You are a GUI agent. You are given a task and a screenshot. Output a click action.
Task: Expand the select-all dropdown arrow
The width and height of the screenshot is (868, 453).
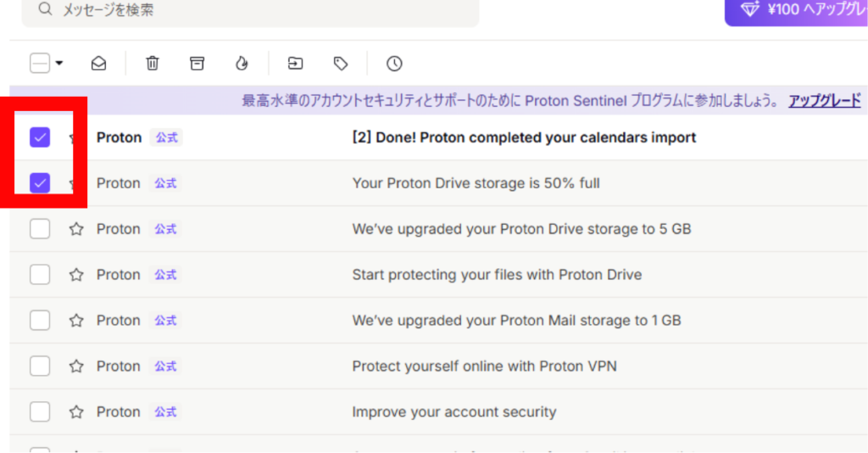point(59,63)
